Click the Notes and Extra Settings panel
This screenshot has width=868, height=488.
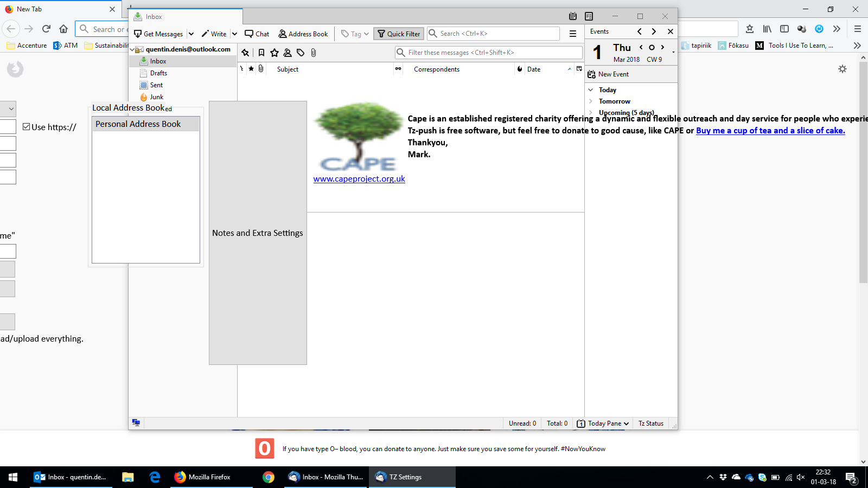coord(258,233)
